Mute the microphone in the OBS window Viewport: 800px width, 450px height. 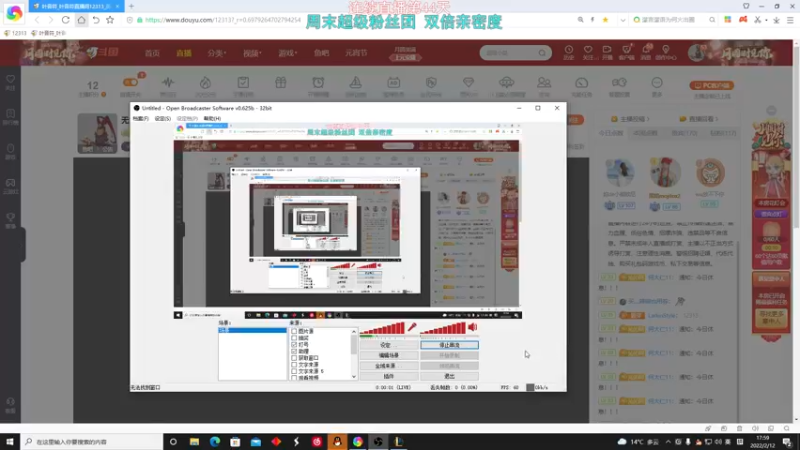[x=412, y=327]
